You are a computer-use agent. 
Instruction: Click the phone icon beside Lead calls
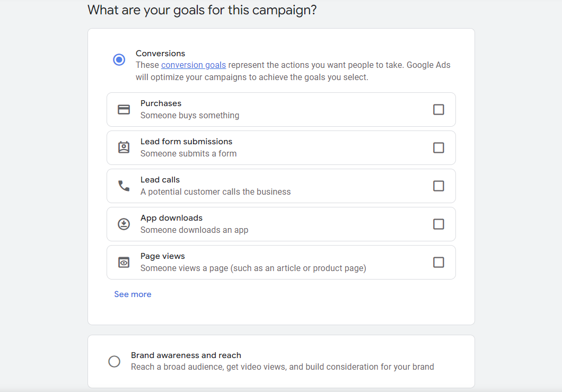(124, 186)
